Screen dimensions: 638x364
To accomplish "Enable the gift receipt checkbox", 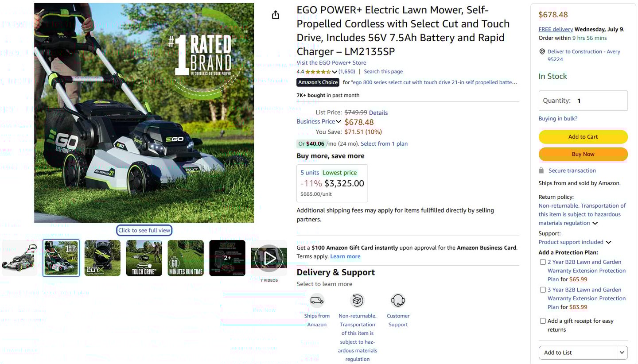I will tap(543, 321).
